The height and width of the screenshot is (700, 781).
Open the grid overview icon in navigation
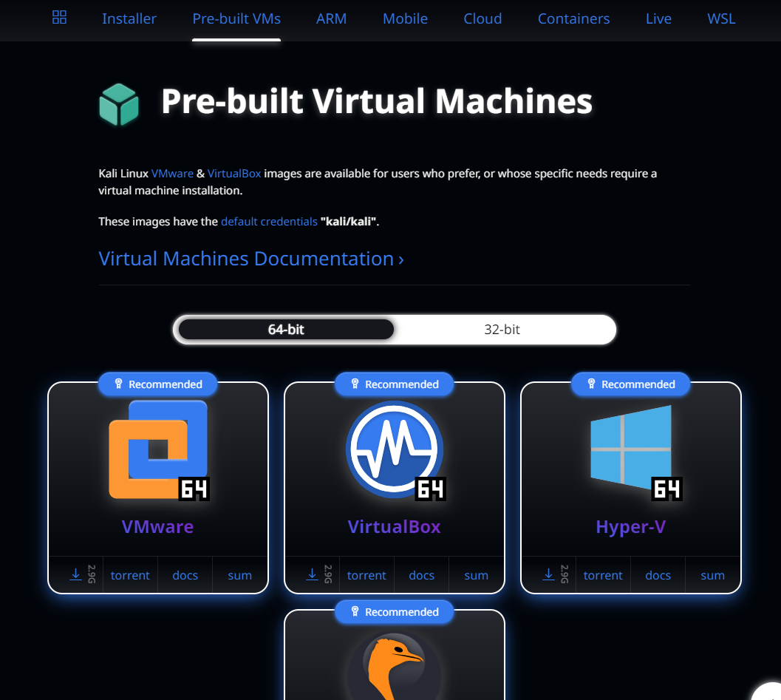59,18
